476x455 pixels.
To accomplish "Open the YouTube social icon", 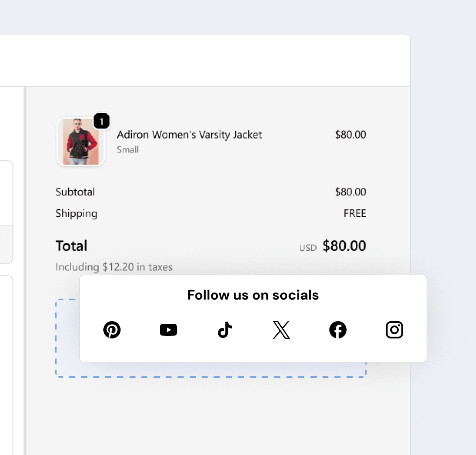I will click(x=168, y=330).
